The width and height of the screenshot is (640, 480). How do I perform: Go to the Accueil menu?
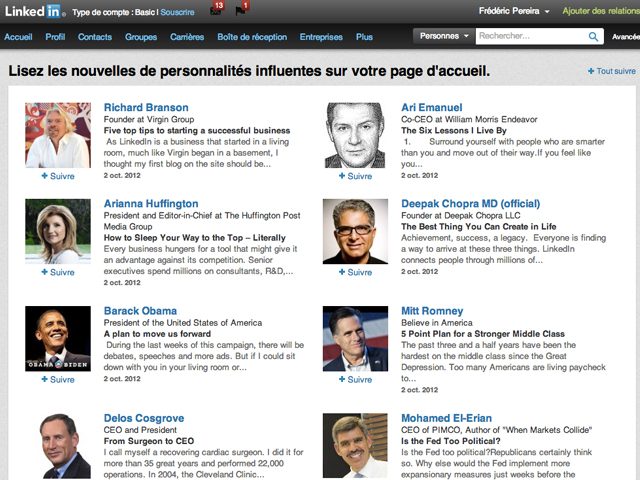tap(18, 37)
